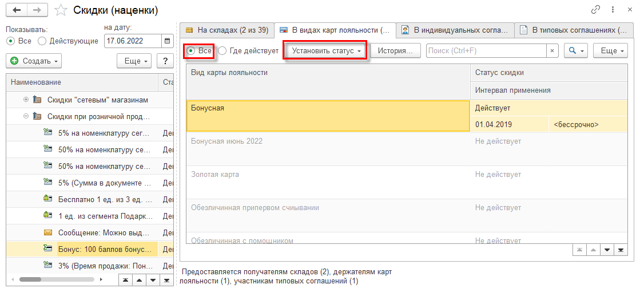Viewport: 644px width, 292px height.
Task: Click the back navigation arrow
Action: pos(16,10)
